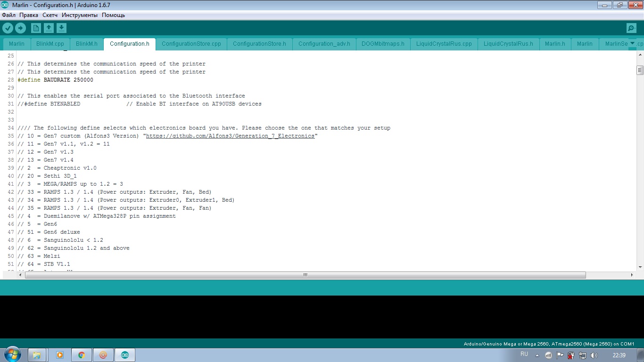Click the Windows Start button
The height and width of the screenshot is (362, 644).
pyautogui.click(x=12, y=354)
